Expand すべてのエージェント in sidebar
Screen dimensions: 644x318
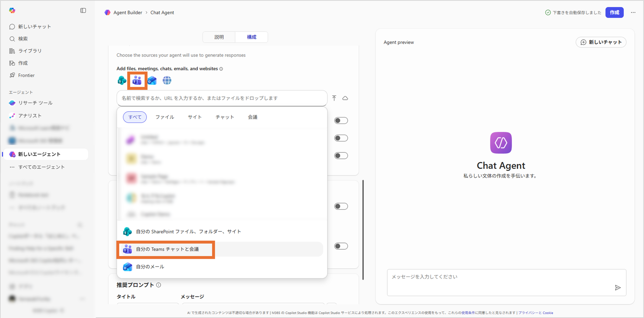tap(41, 167)
